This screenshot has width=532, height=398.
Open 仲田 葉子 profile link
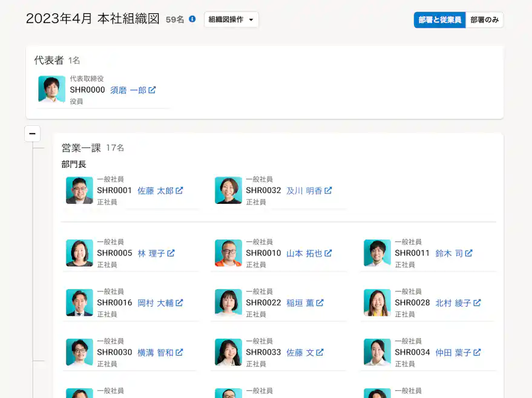click(453, 353)
